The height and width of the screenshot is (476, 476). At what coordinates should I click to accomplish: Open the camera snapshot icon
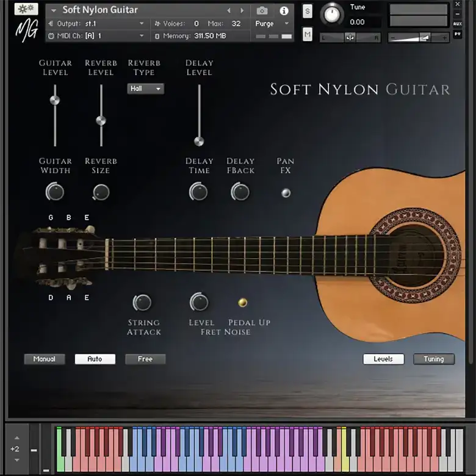point(262,11)
